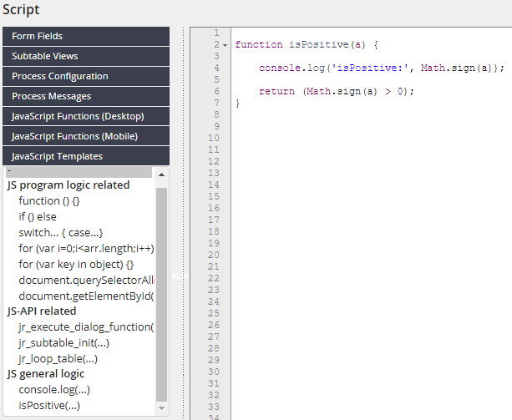Click the 'isPositive:' string literal in code
512x420 pixels.
tap(370, 68)
